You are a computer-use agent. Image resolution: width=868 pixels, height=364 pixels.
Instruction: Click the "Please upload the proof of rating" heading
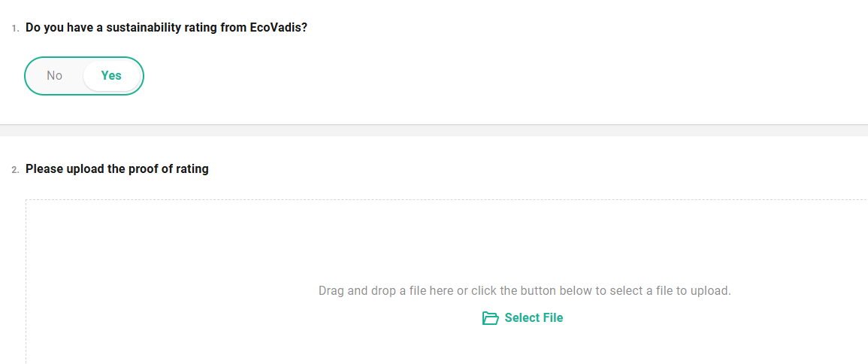tap(116, 169)
